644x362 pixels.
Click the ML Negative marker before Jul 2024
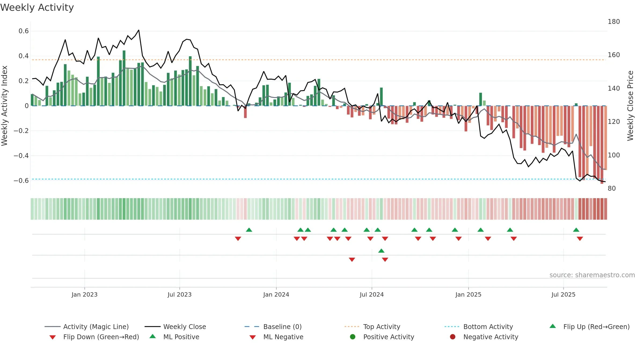click(x=352, y=260)
